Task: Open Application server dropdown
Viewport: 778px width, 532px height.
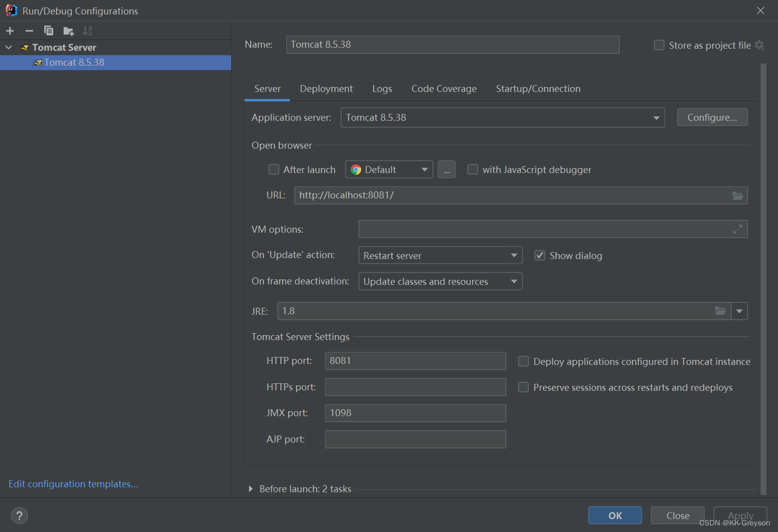Action: click(503, 117)
